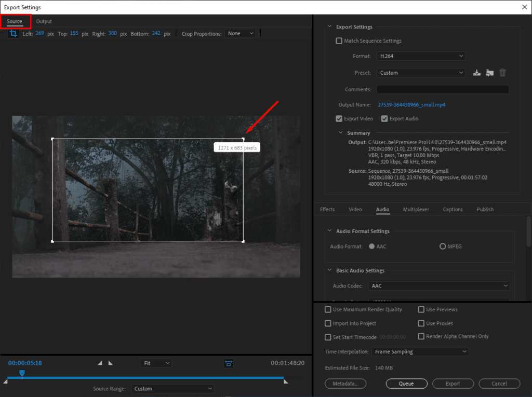Click the blue playhead on the timeline
Image resolution: width=532 pixels, height=397 pixels.
(22, 373)
